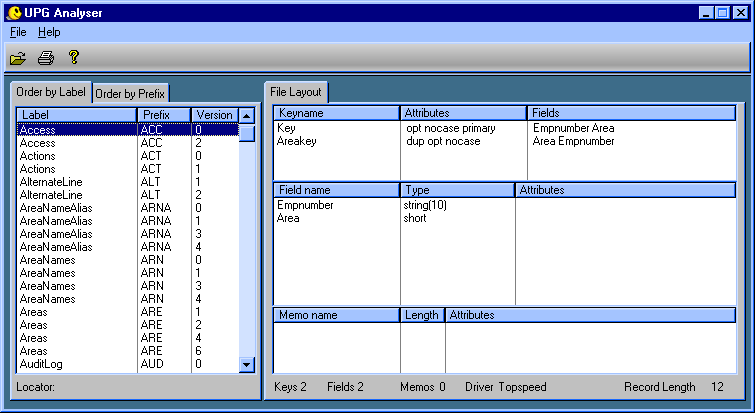Viewport: 755px width, 413px height.
Task: Click the Prefix column header
Action: click(163, 115)
